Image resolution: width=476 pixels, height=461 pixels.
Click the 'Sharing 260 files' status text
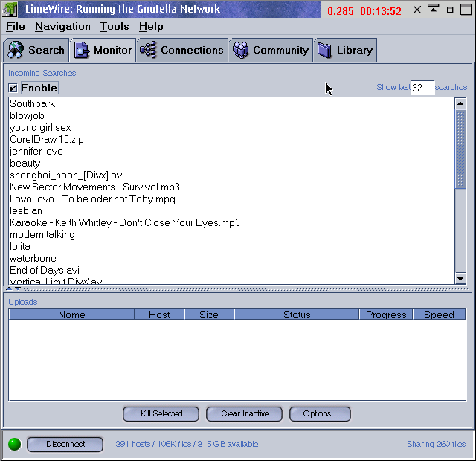(437, 445)
